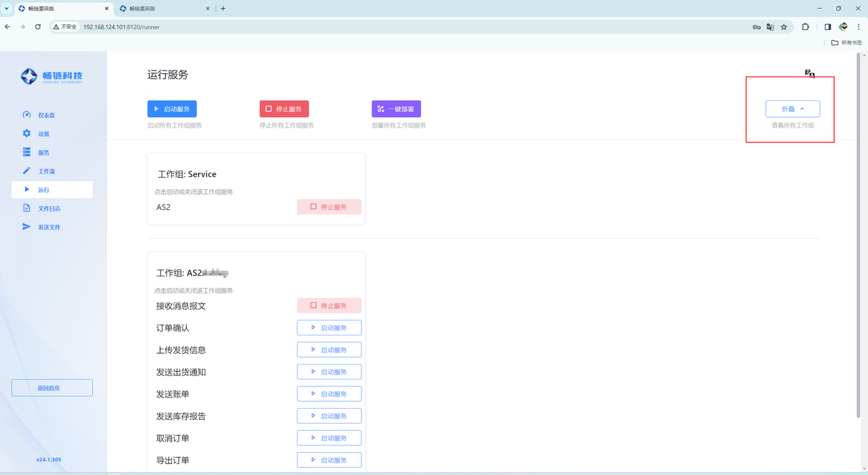Stop the 接收消息报文 service

point(329,306)
